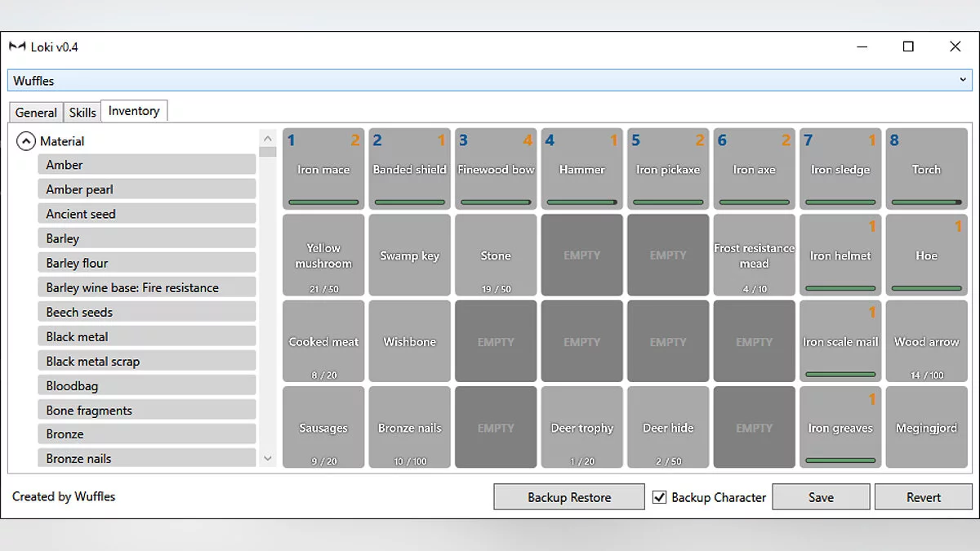Click the Backup Restore button
The width and height of the screenshot is (980, 551).
tap(569, 497)
